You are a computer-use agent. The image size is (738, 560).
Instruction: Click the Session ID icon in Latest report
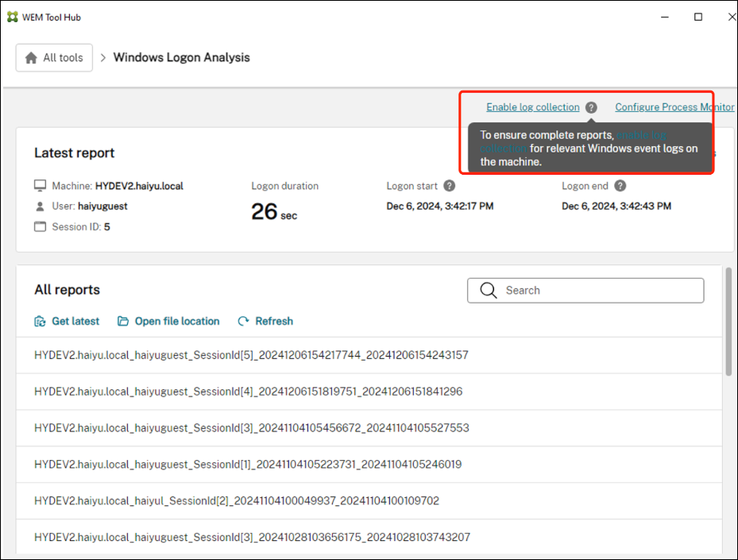[x=39, y=226]
